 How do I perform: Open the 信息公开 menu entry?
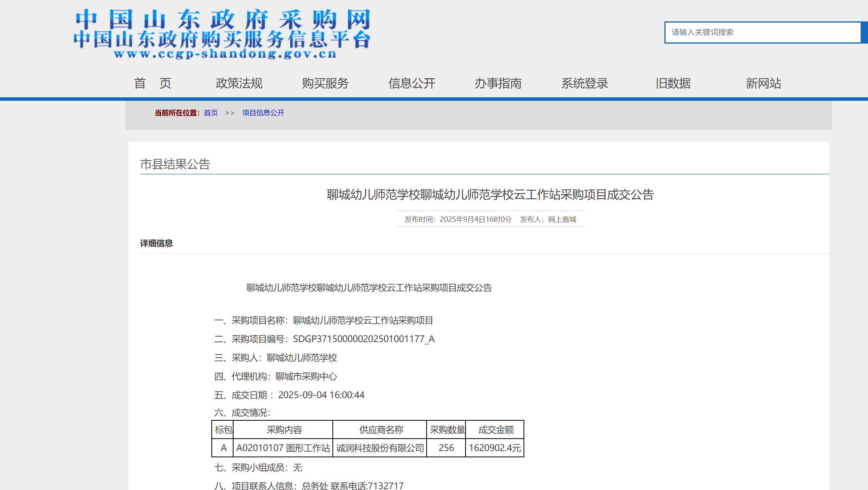click(x=412, y=83)
